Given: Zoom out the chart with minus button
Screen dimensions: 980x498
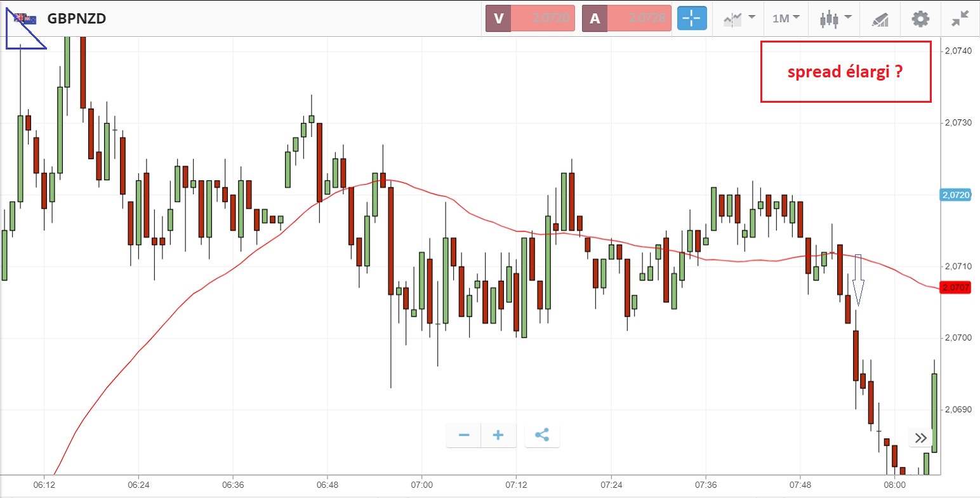Looking at the screenshot, I should point(464,435).
